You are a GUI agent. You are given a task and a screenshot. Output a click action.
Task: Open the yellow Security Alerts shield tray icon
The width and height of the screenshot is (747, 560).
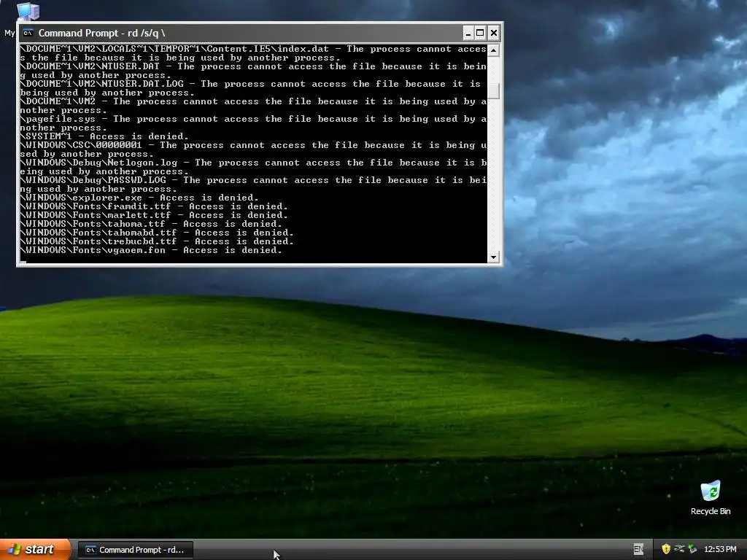pos(666,549)
